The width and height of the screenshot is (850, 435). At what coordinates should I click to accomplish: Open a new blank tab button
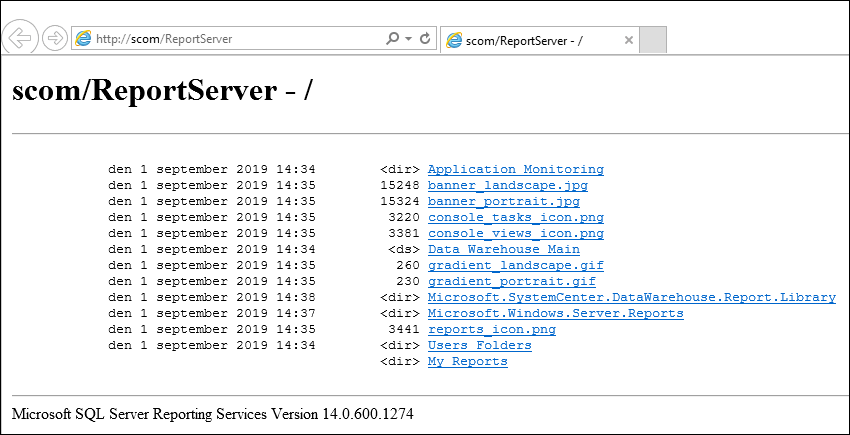coord(653,40)
